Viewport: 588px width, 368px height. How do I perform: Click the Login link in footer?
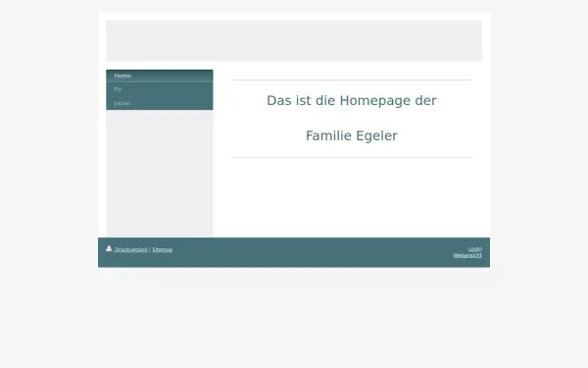[x=474, y=249]
